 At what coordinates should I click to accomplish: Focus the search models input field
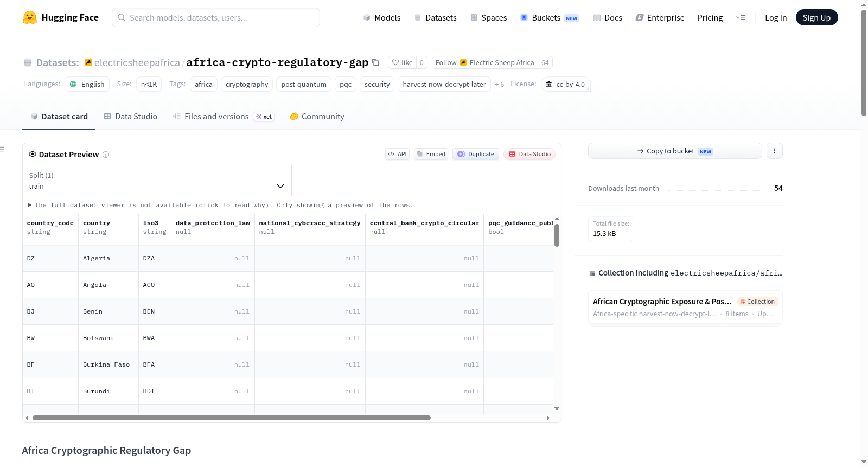click(216, 17)
